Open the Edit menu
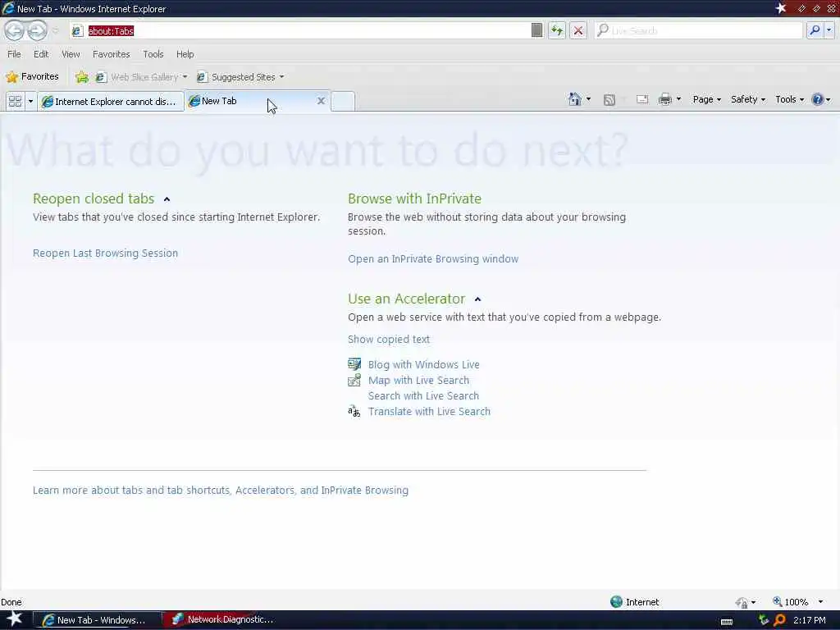Image resolution: width=840 pixels, height=630 pixels. click(x=41, y=54)
